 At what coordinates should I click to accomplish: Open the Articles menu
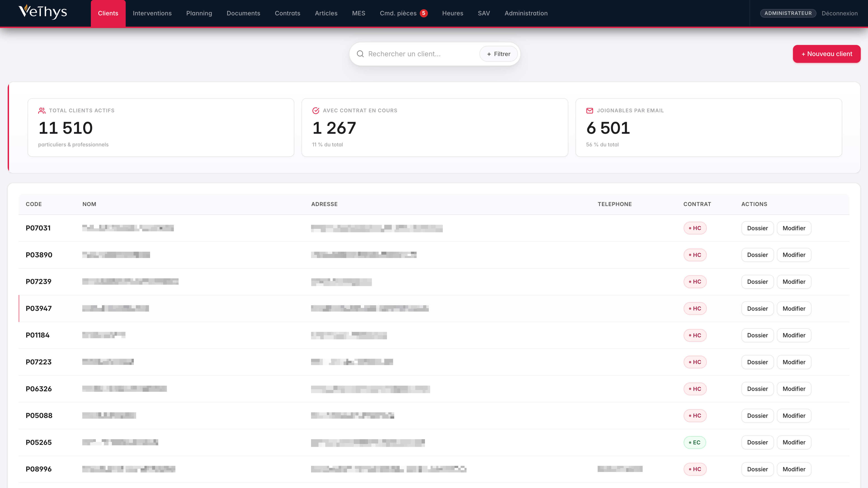coord(326,13)
